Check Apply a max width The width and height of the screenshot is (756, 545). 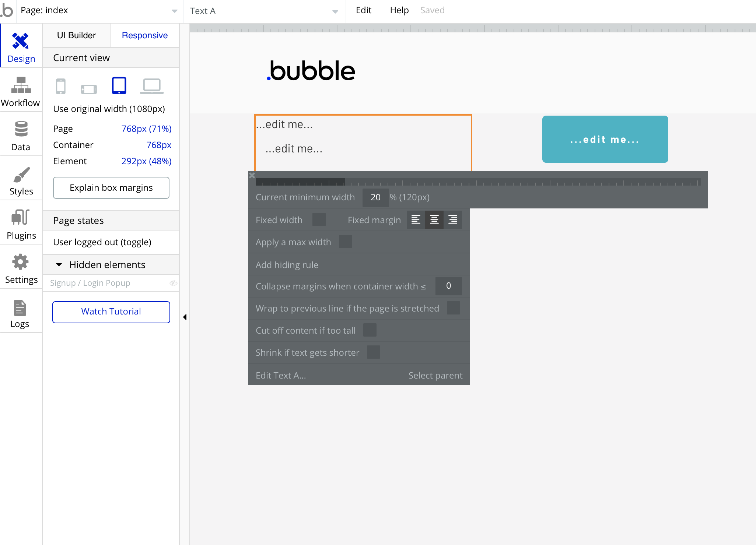click(345, 242)
